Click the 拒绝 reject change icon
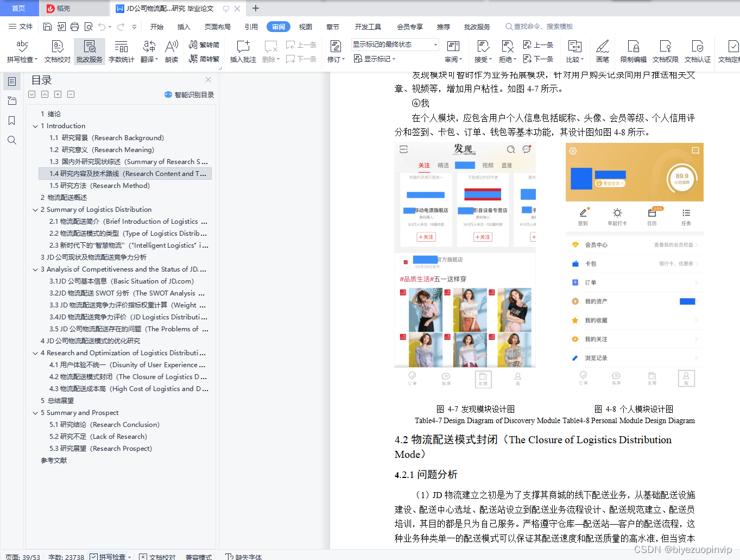This screenshot has height=560, width=740. click(507, 47)
